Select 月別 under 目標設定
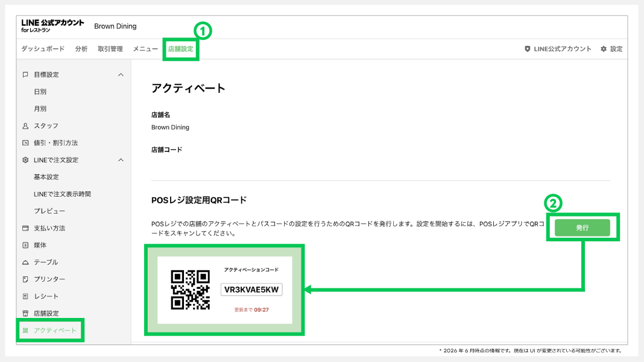Viewport: 644px width, 362px height. pos(40,109)
